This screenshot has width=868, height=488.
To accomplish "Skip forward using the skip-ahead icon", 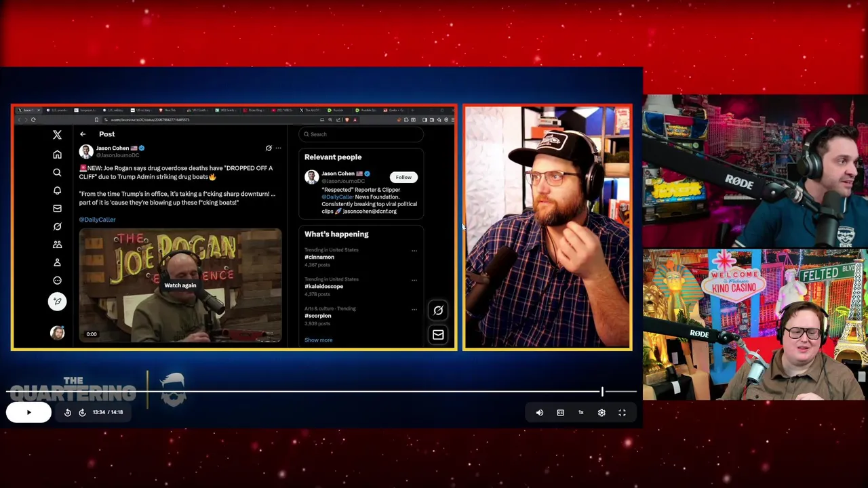I will [x=82, y=412].
